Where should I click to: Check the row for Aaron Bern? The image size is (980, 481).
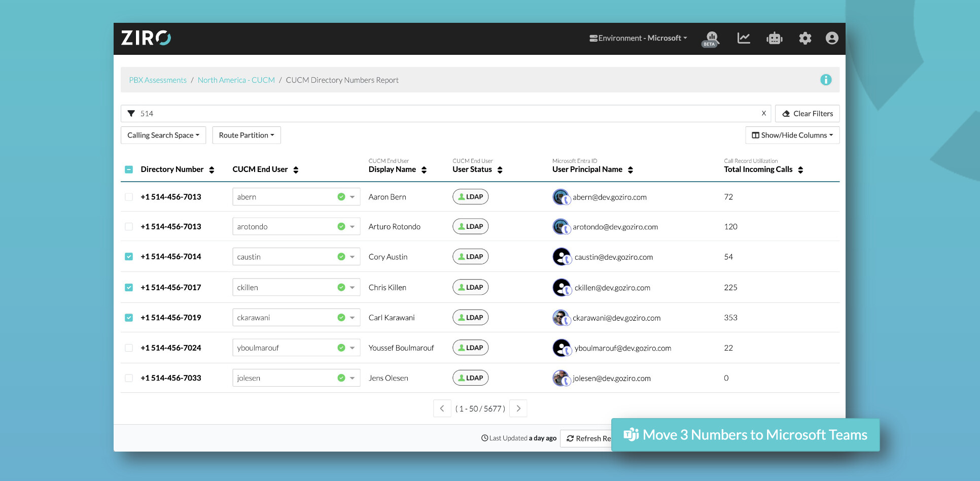(x=129, y=197)
